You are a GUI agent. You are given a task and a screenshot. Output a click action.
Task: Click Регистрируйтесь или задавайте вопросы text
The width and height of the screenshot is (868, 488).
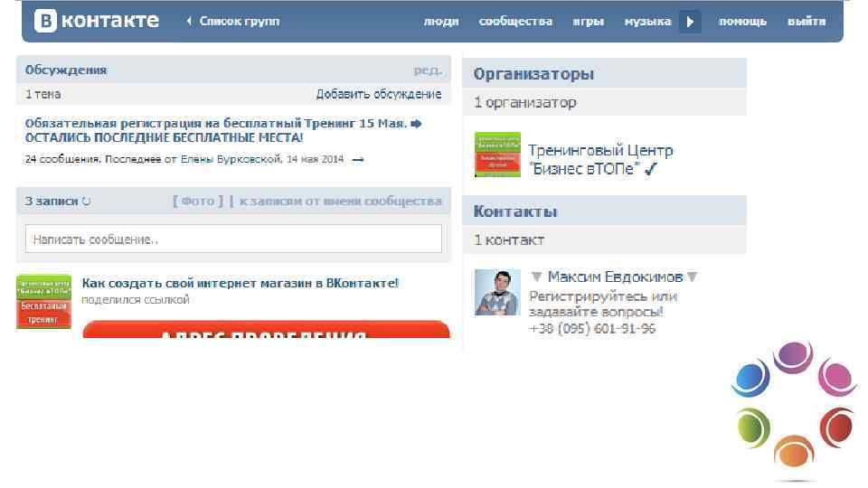tap(603, 305)
